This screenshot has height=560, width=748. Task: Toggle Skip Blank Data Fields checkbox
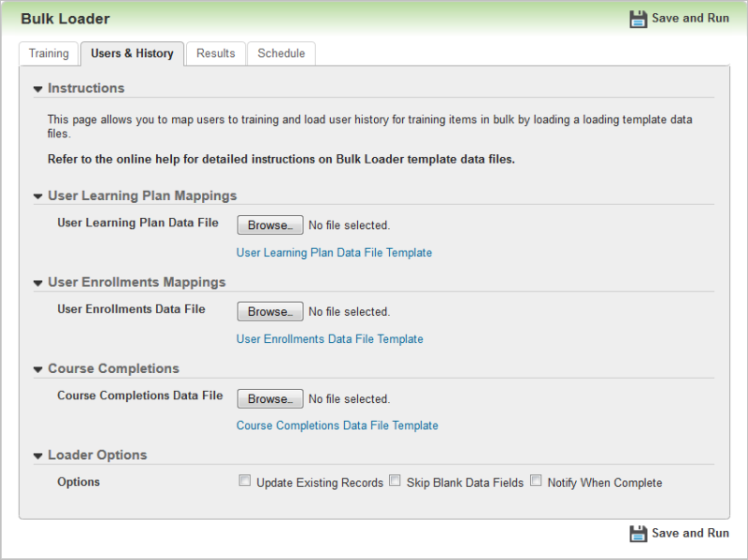[x=395, y=481]
